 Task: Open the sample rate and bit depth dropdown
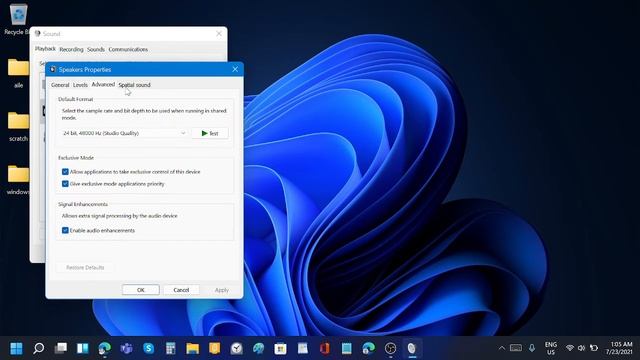(x=124, y=133)
